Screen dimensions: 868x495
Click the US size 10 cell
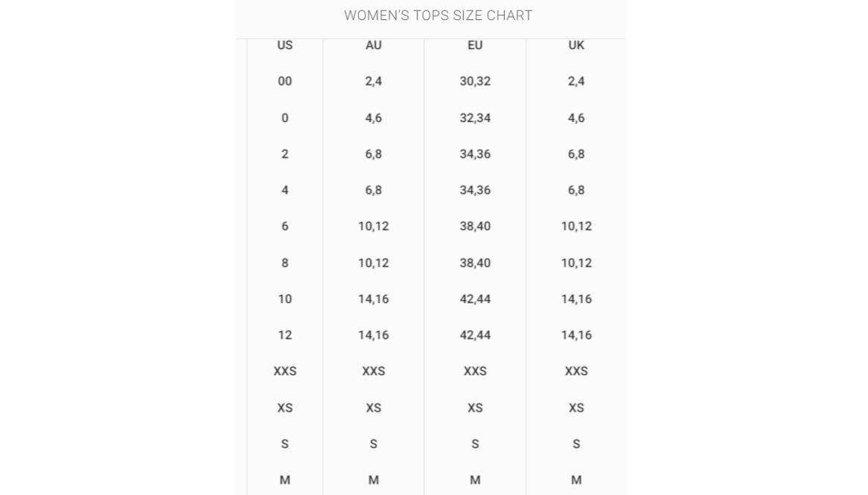click(284, 299)
